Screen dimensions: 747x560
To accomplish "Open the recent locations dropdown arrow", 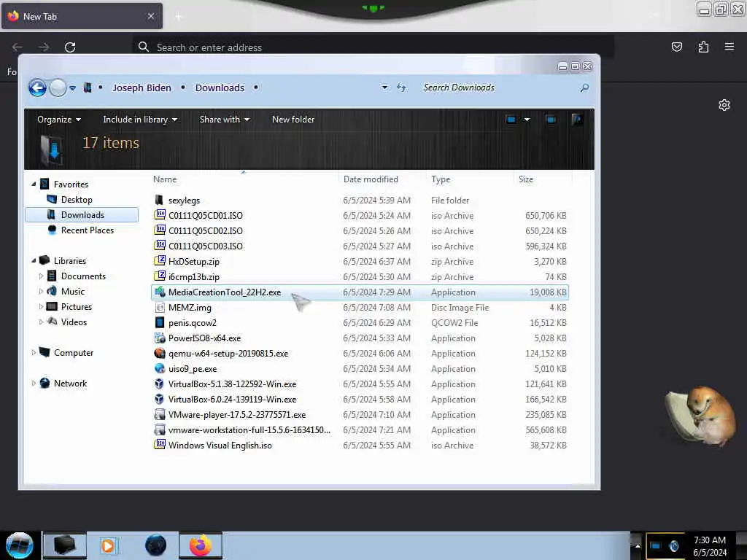I will 72,88.
